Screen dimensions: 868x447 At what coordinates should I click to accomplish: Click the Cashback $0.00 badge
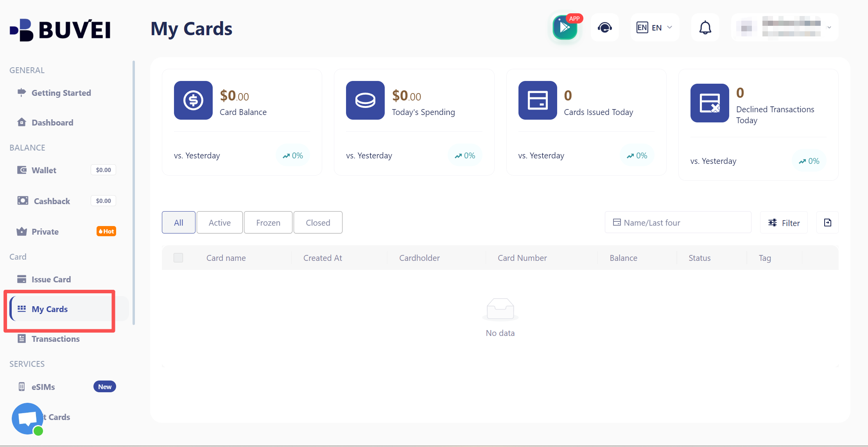pos(103,201)
